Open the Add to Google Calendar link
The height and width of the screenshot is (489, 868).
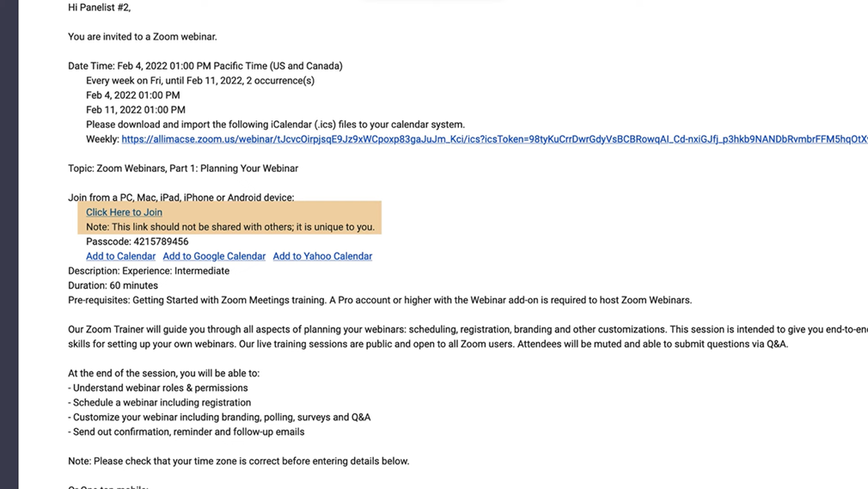pos(214,256)
